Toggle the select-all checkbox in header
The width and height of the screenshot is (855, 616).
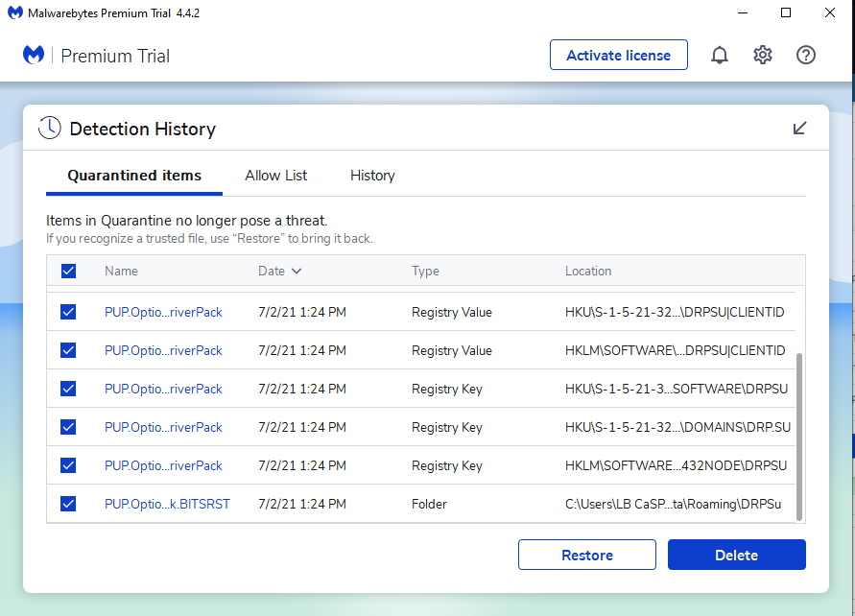(x=68, y=271)
